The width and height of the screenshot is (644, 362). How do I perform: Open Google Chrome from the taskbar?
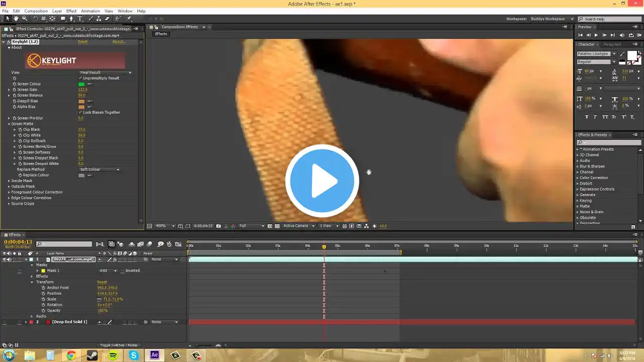(71, 355)
